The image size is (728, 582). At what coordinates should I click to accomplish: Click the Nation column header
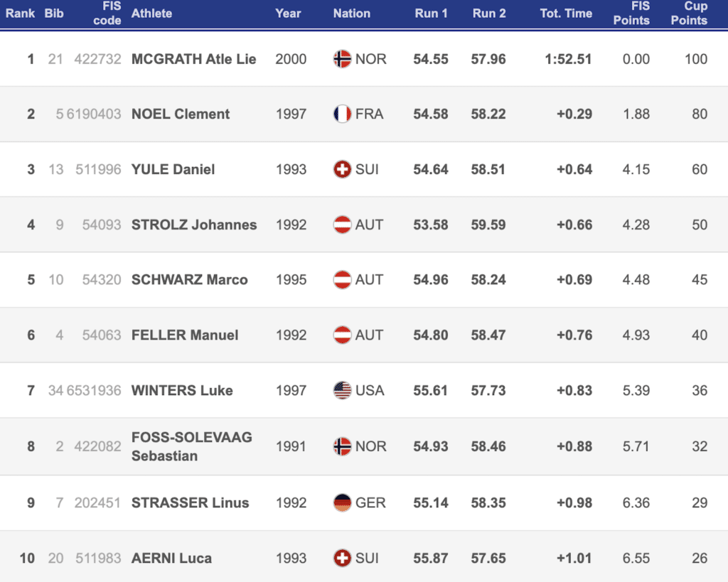351,14
